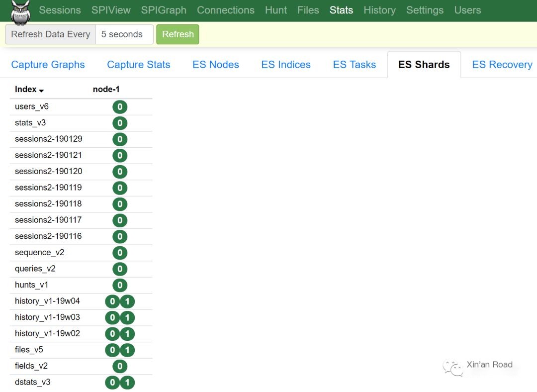Image resolution: width=537 pixels, height=392 pixels.
Task: Select the hunts_v1 index name
Action: pyautogui.click(x=31, y=285)
